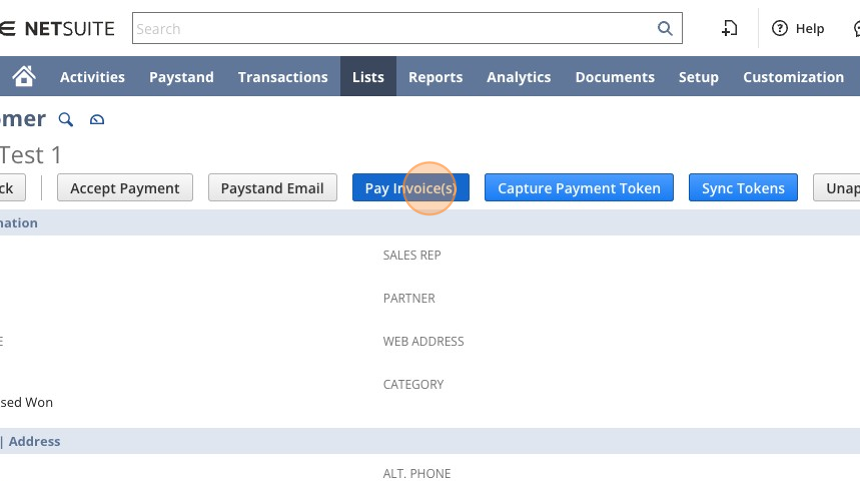
Task: Click the ALT. PHONE field label
Action: point(417,473)
